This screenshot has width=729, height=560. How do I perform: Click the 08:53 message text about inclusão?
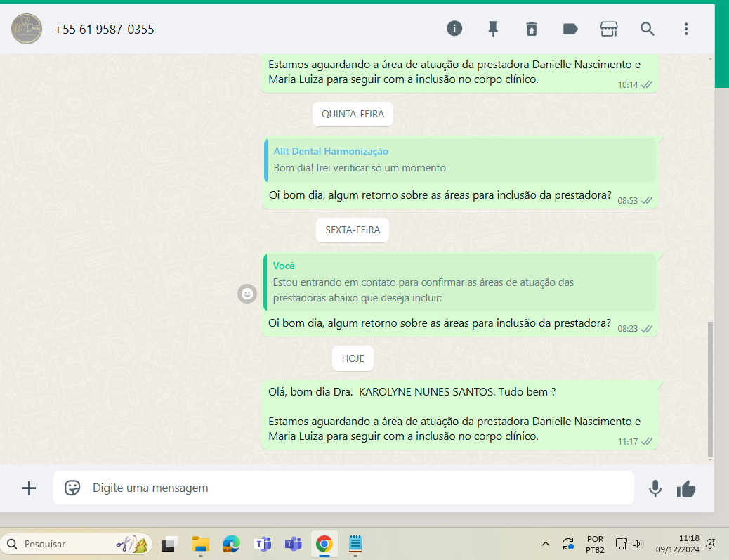tap(440, 195)
